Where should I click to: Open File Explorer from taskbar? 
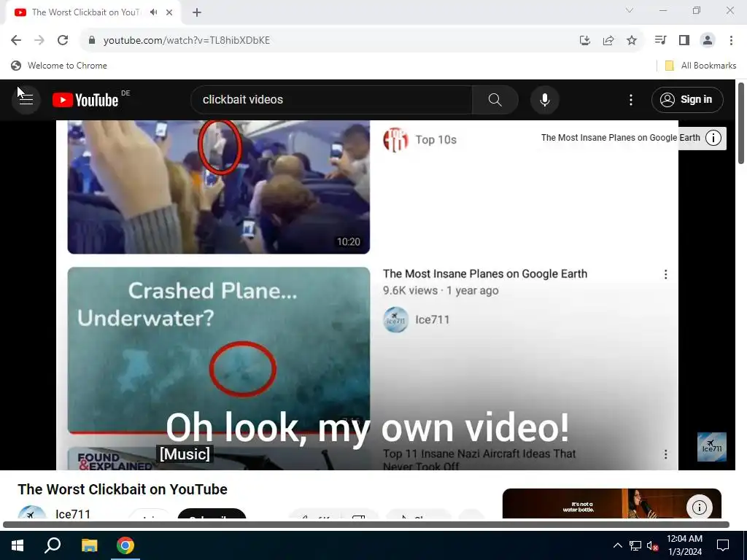[89, 545]
